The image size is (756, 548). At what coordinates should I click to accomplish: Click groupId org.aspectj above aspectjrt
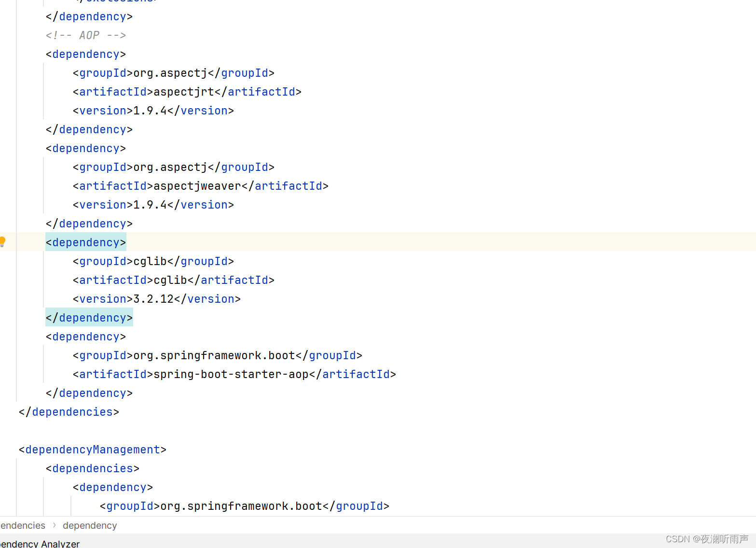point(174,73)
